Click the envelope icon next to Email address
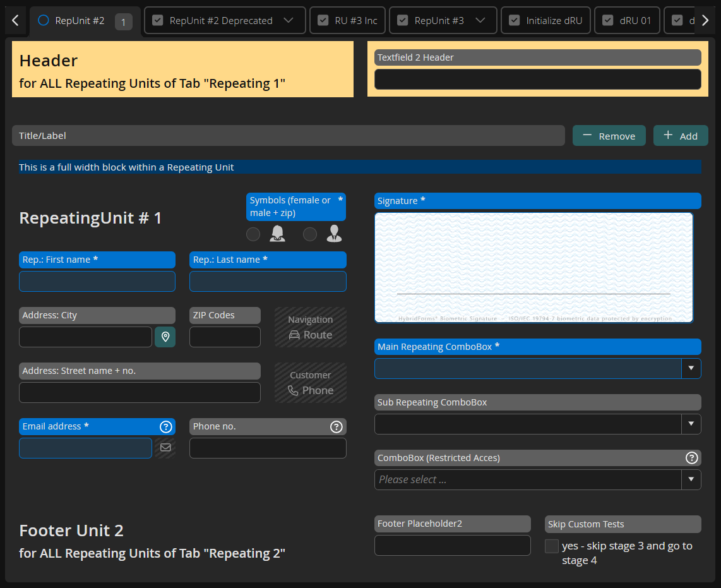The width and height of the screenshot is (721, 588). click(x=165, y=448)
